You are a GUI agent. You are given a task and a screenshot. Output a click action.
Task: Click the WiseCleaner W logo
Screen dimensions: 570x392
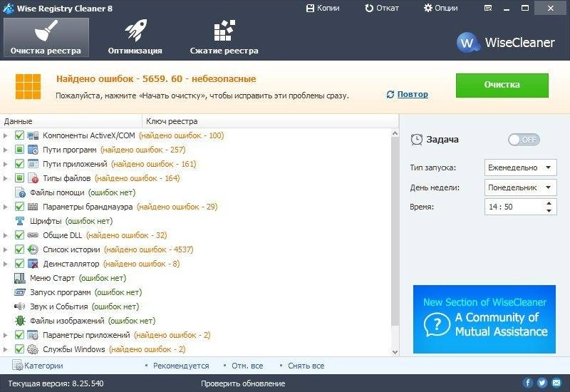(x=467, y=43)
